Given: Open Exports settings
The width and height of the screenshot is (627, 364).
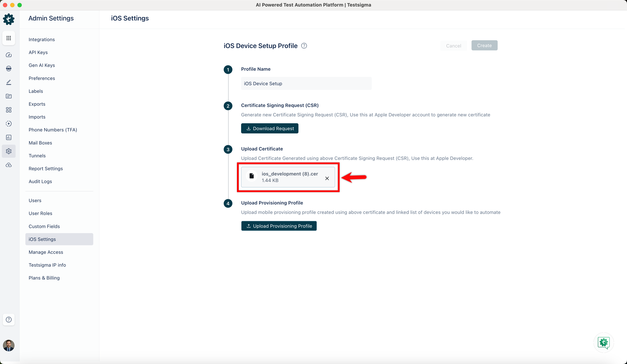Looking at the screenshot, I should point(37,104).
